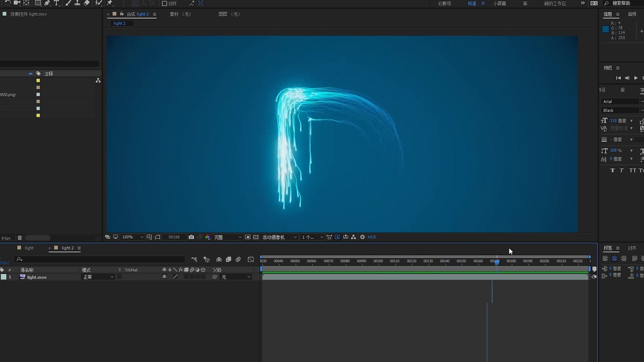Open the graph editor icon in timeline
This screenshot has height=362, width=644.
pos(251,259)
